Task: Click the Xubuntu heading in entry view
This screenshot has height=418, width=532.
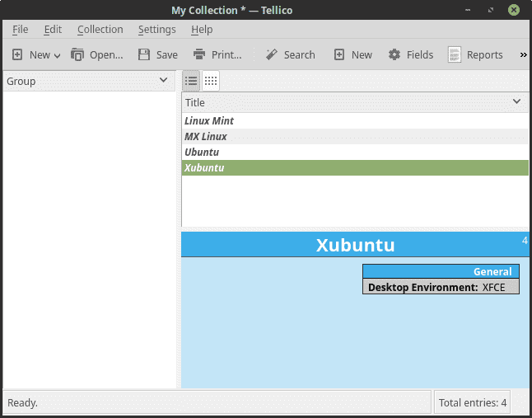Action: [355, 245]
